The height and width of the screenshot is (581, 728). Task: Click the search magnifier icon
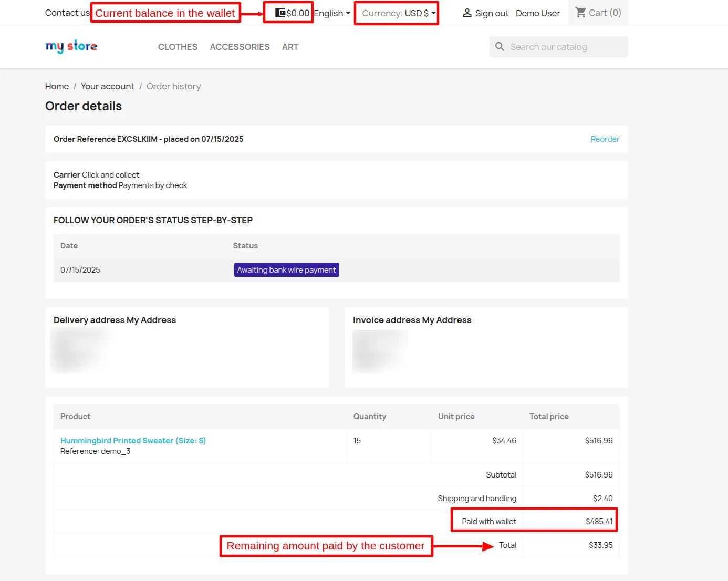pyautogui.click(x=500, y=47)
